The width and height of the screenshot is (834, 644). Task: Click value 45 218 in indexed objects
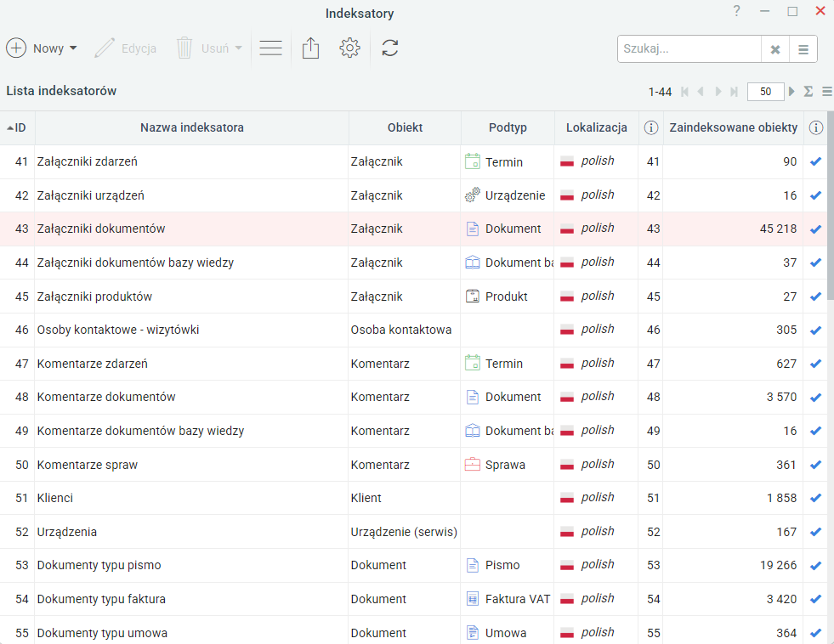[x=778, y=229]
